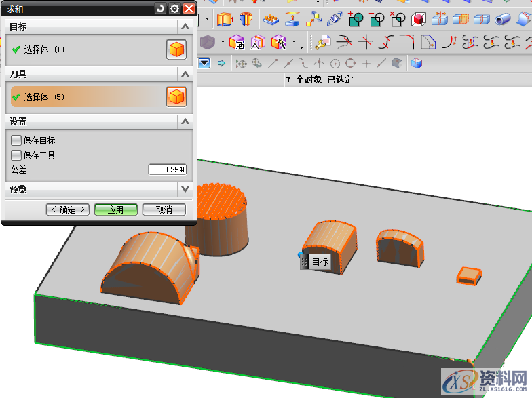Image resolution: width=532 pixels, height=398 pixels.
Task: Click the tool body selection cube icon
Action: (x=176, y=97)
